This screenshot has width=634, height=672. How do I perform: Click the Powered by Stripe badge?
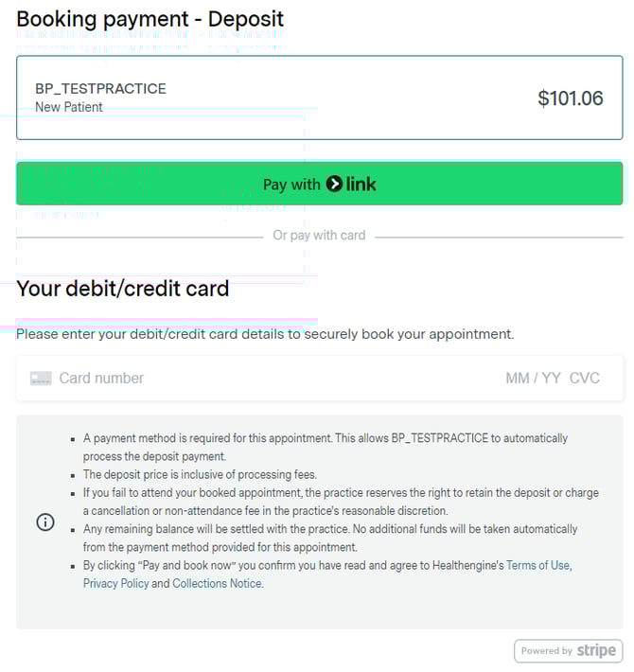(x=568, y=650)
